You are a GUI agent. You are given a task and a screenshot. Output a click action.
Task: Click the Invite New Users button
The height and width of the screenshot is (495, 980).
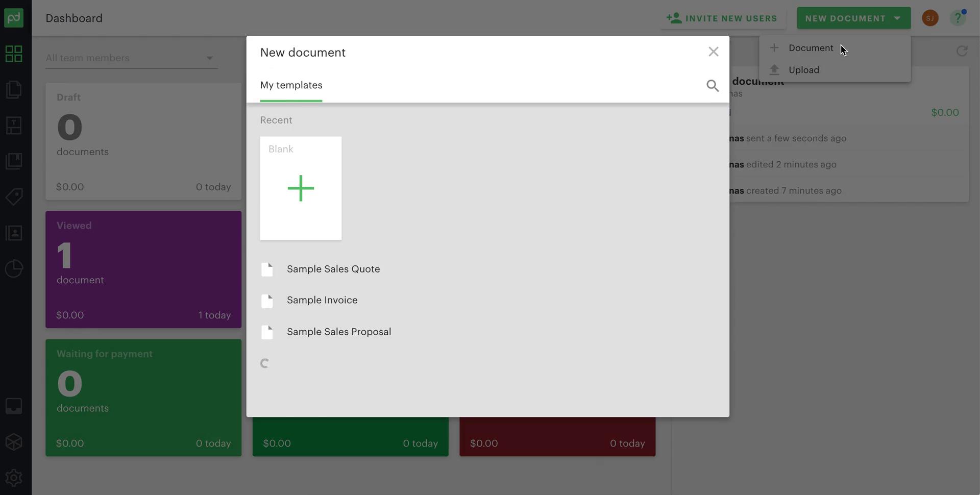click(x=722, y=18)
